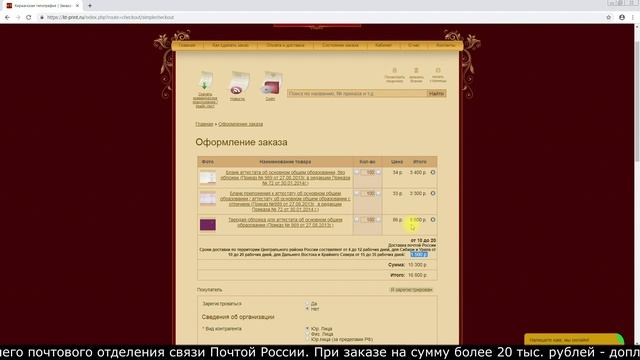Open the Новости news icon
The image size is (640, 360).
(238, 83)
